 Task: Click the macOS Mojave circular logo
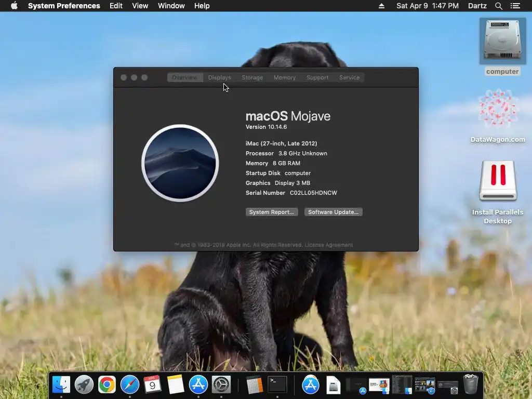[x=180, y=163]
